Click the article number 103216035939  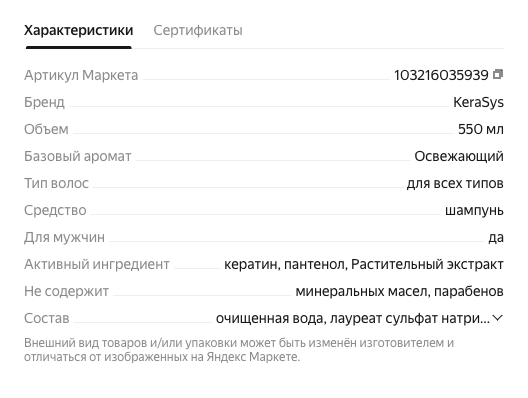tap(441, 75)
